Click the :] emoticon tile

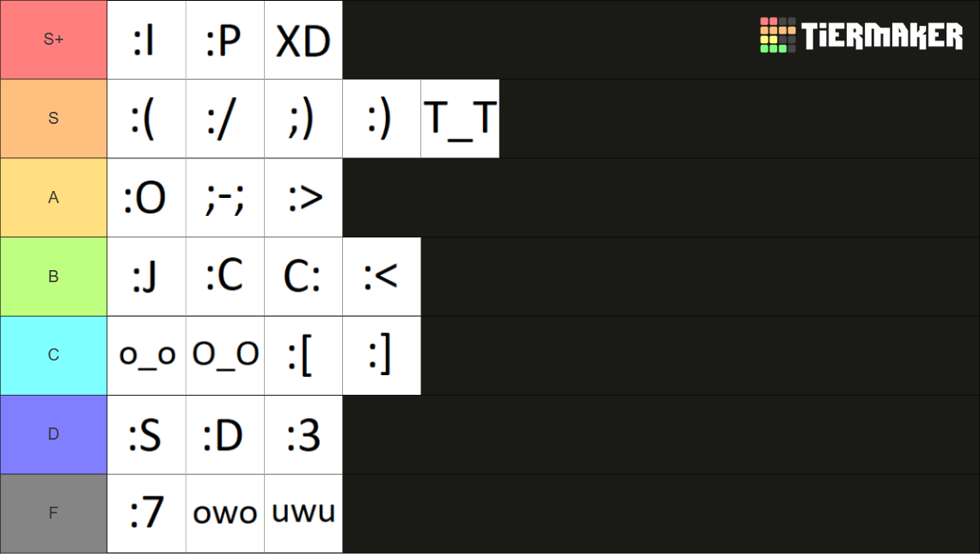click(382, 355)
